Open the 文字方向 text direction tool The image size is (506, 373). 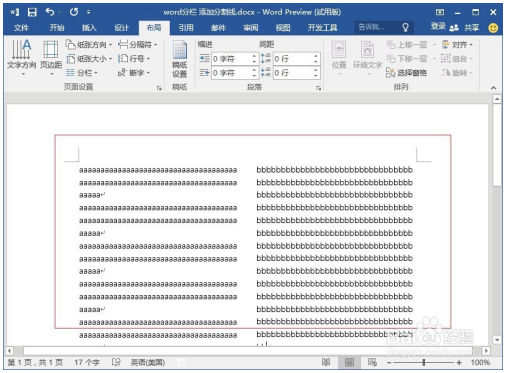pyautogui.click(x=22, y=57)
